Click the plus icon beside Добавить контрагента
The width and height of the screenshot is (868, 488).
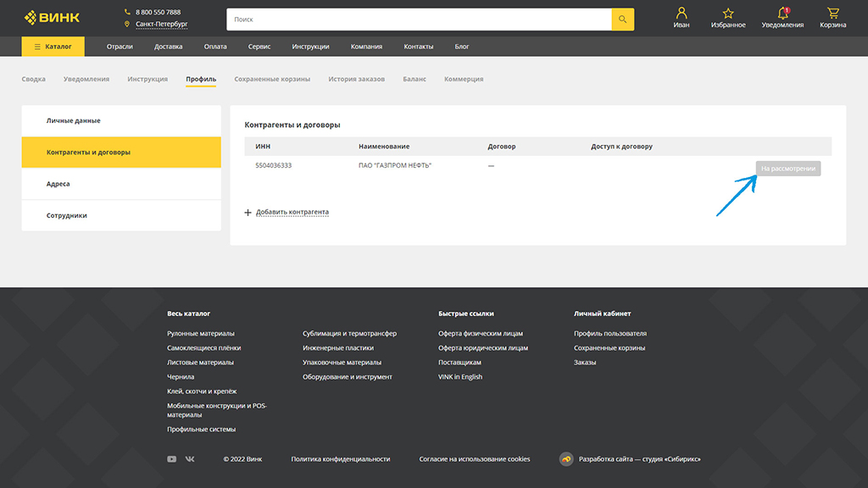coord(248,213)
